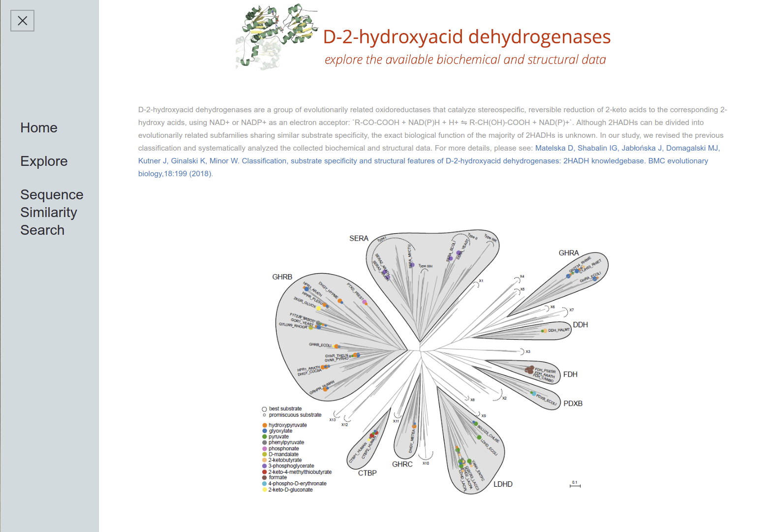Close the sidebar with the X button
Screen dimensions: 767x532
pyautogui.click(x=22, y=21)
